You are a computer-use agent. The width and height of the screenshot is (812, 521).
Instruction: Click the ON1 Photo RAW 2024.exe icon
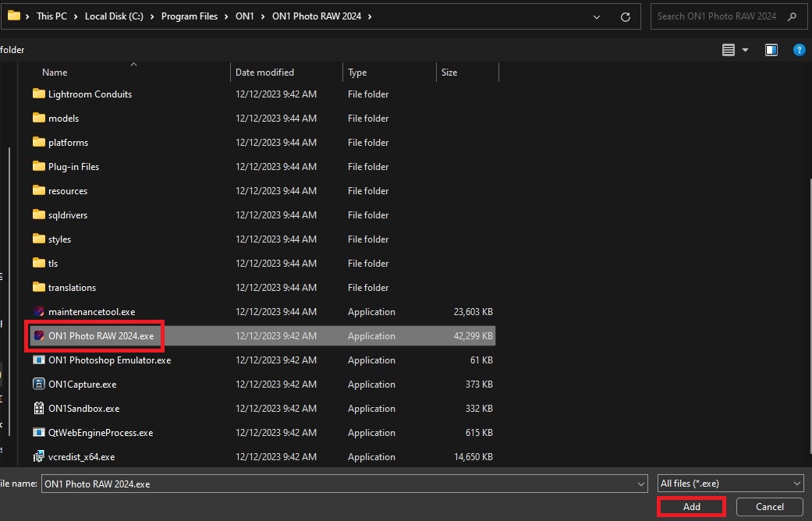pos(39,335)
